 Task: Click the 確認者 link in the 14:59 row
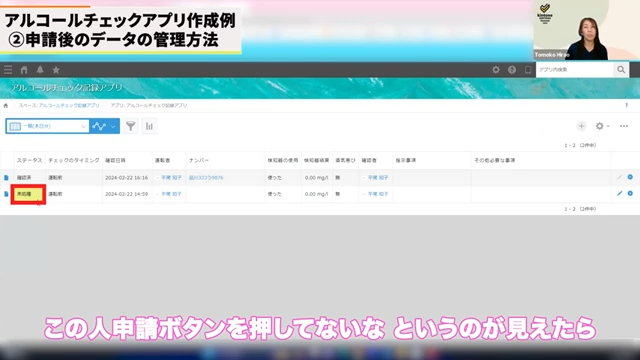[378, 194]
